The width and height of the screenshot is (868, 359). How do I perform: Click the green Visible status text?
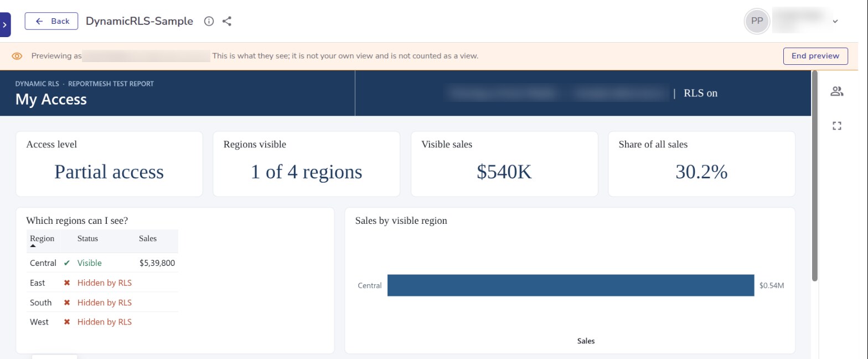[x=90, y=263]
